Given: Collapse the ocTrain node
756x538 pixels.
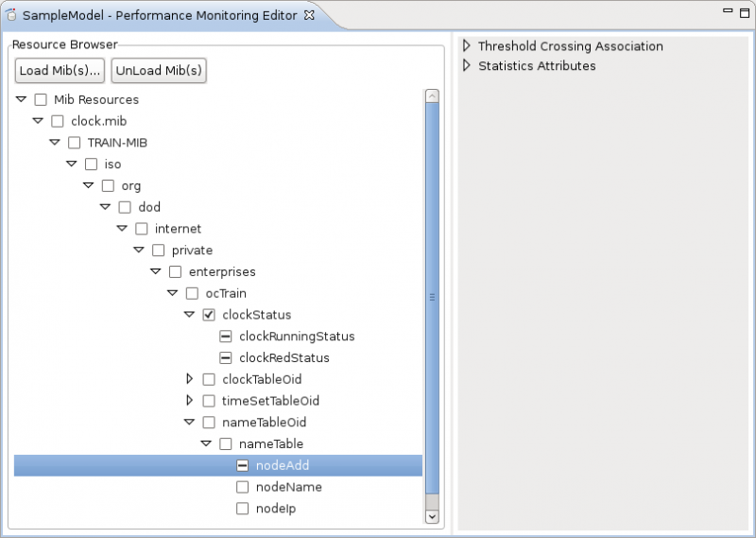Looking at the screenshot, I should 173,293.
